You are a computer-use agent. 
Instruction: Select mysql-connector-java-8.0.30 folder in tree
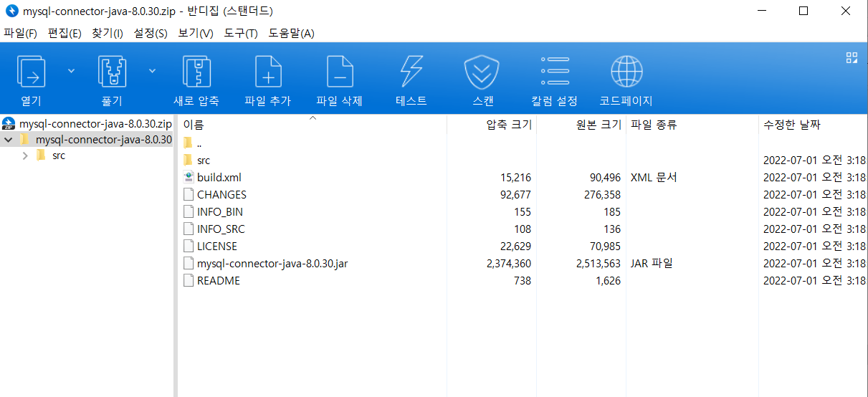103,139
